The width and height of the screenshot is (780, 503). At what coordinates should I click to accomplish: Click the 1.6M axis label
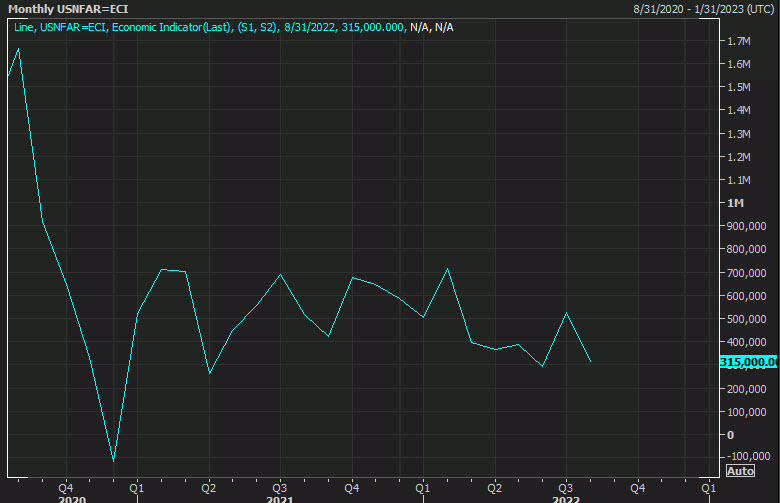pyautogui.click(x=739, y=64)
